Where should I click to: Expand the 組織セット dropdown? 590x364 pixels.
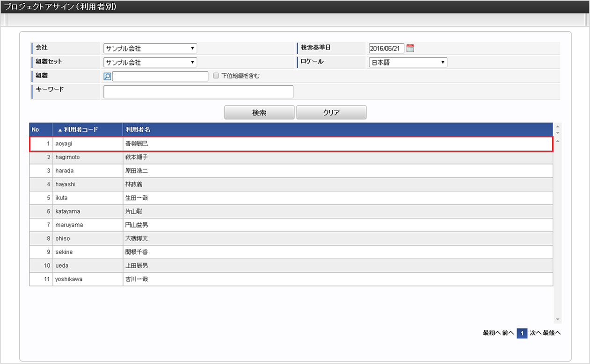pos(150,62)
